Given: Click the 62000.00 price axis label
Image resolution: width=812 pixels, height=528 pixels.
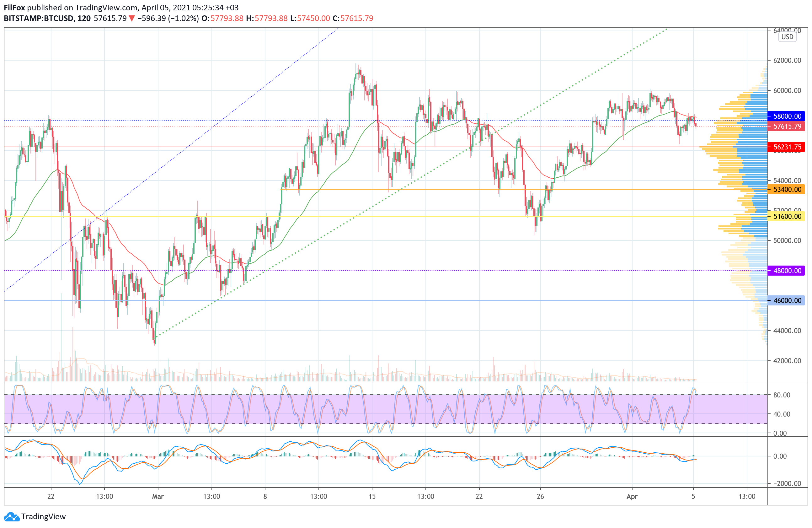Looking at the screenshot, I should tap(787, 60).
